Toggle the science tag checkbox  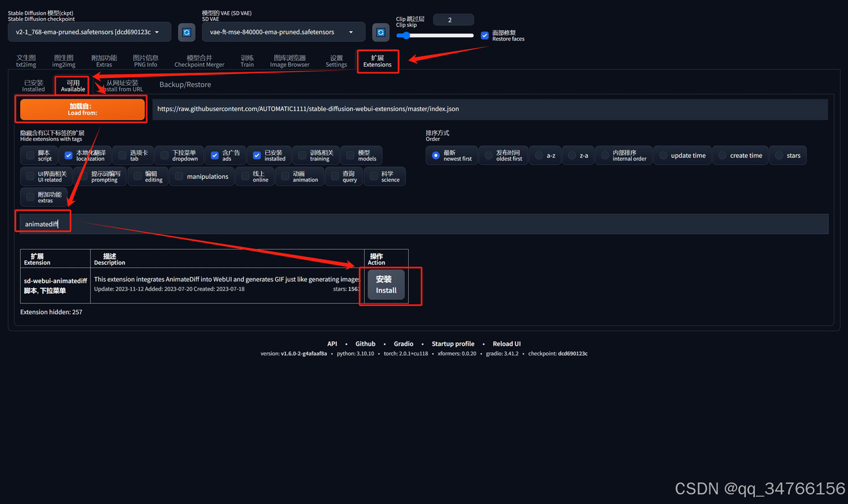[374, 176]
